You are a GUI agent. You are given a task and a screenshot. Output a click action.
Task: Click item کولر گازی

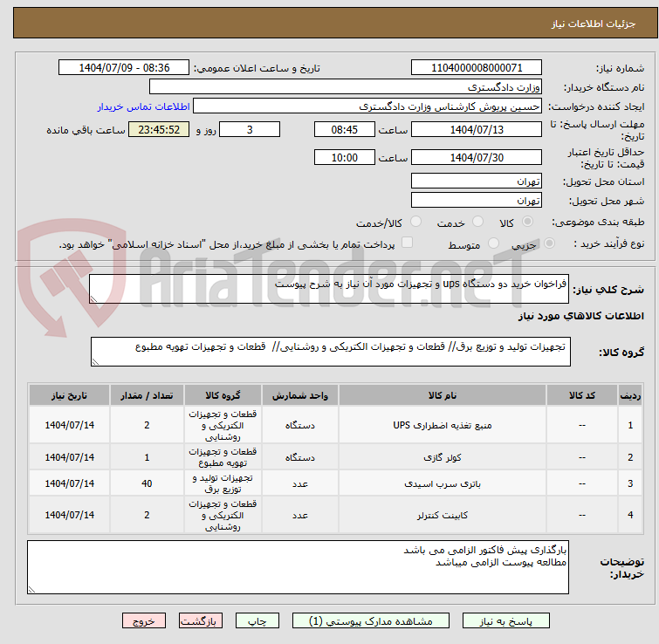pos(443,457)
